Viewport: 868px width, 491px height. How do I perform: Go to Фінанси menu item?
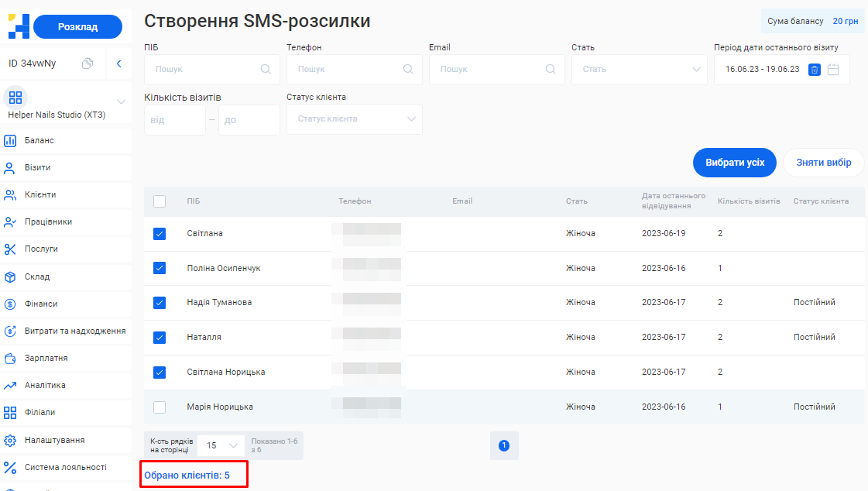(x=40, y=304)
